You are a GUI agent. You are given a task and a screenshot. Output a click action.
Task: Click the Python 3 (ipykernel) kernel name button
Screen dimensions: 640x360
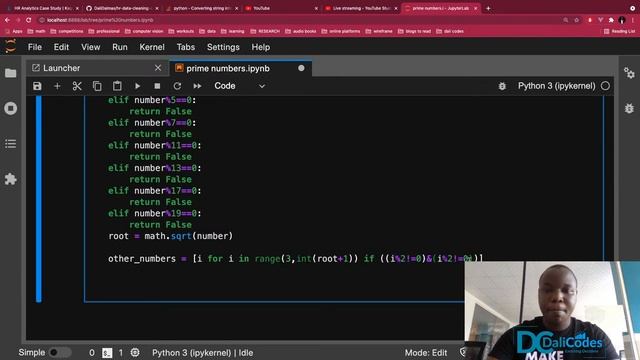click(556, 86)
